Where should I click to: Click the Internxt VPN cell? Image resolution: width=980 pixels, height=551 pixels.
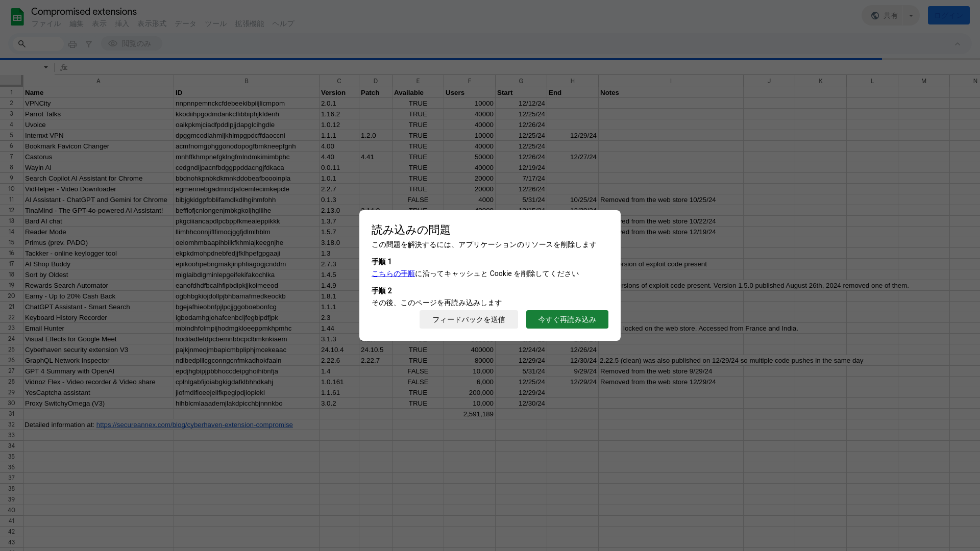point(99,136)
